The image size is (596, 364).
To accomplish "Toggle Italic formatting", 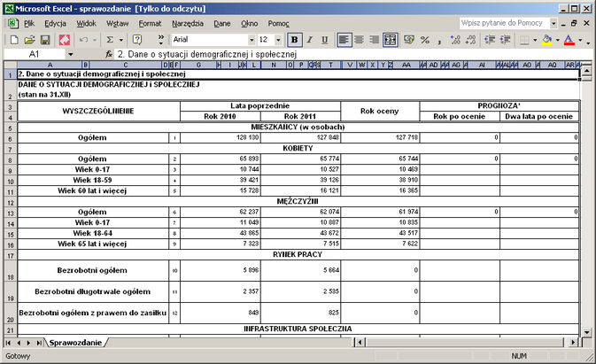I will pyautogui.click(x=310, y=40).
